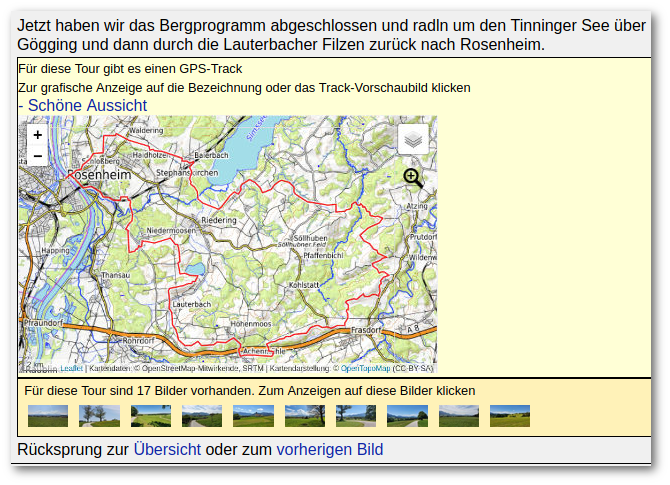Open the fifth thumbnail in the photo row
Screen dimensions: 670x485
[x=253, y=416]
